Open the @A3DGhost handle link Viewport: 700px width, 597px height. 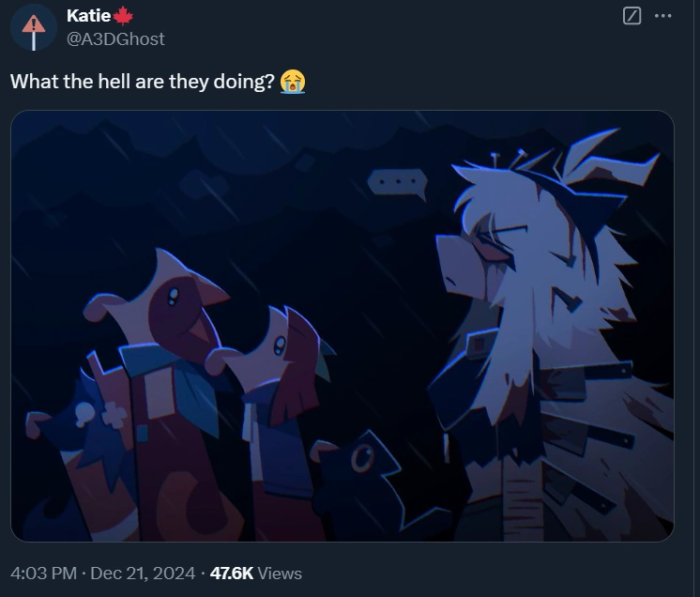[x=115, y=39]
